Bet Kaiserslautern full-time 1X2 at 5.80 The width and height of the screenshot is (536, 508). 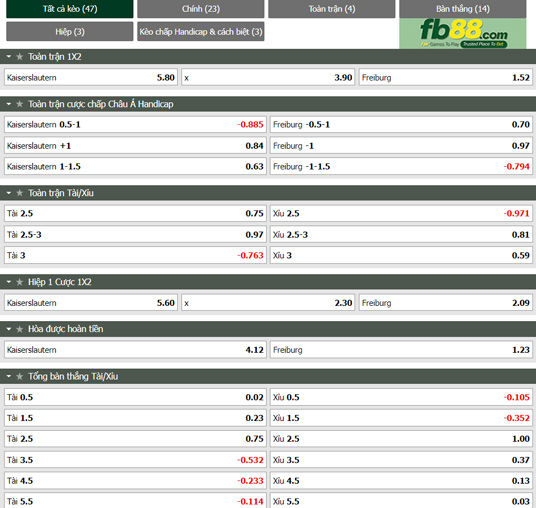coord(91,77)
